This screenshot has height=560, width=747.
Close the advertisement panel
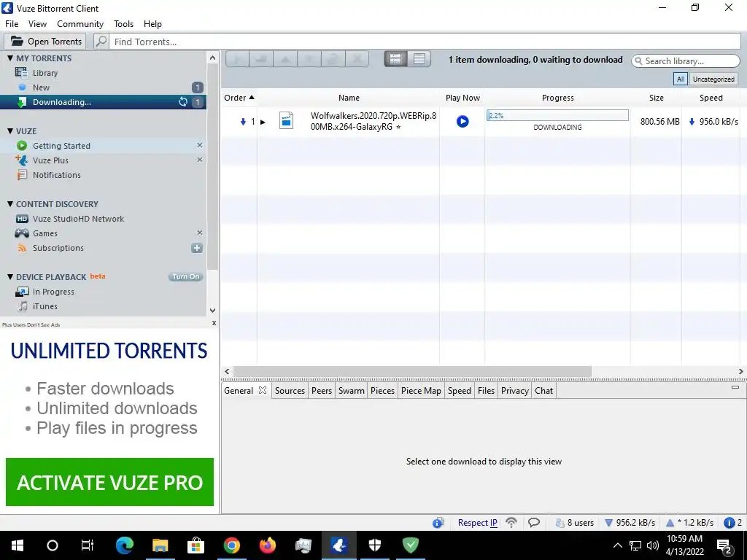pyautogui.click(x=214, y=323)
